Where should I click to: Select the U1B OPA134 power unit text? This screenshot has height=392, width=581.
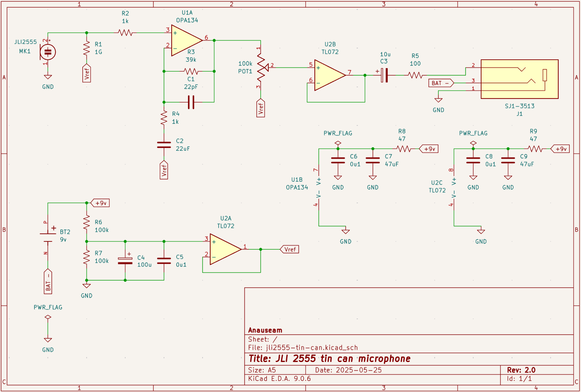coord(297,183)
